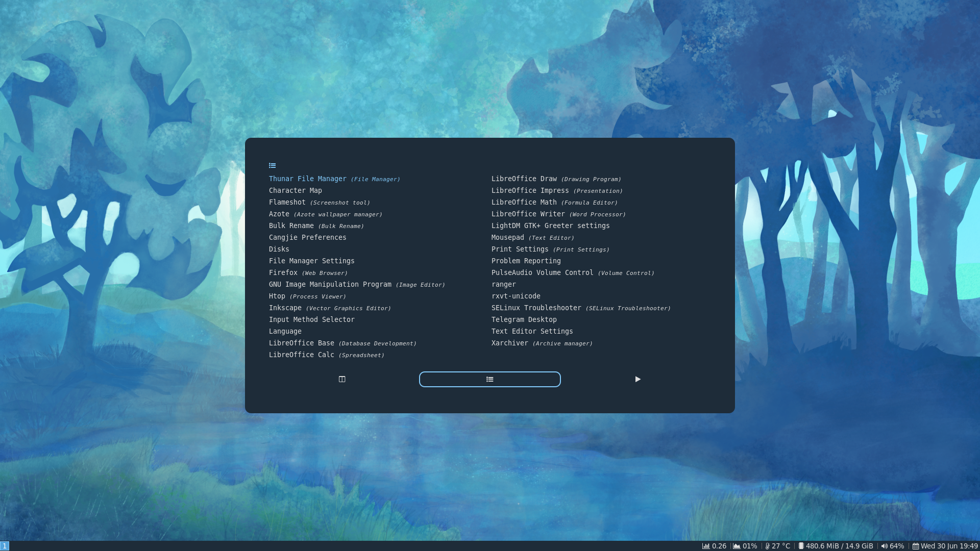980x551 pixels.
Task: Open Azote wallpaper manager
Action: pos(326,214)
